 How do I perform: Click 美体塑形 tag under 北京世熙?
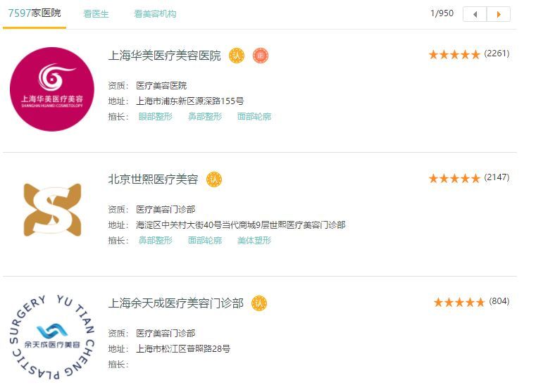pyautogui.click(x=254, y=240)
